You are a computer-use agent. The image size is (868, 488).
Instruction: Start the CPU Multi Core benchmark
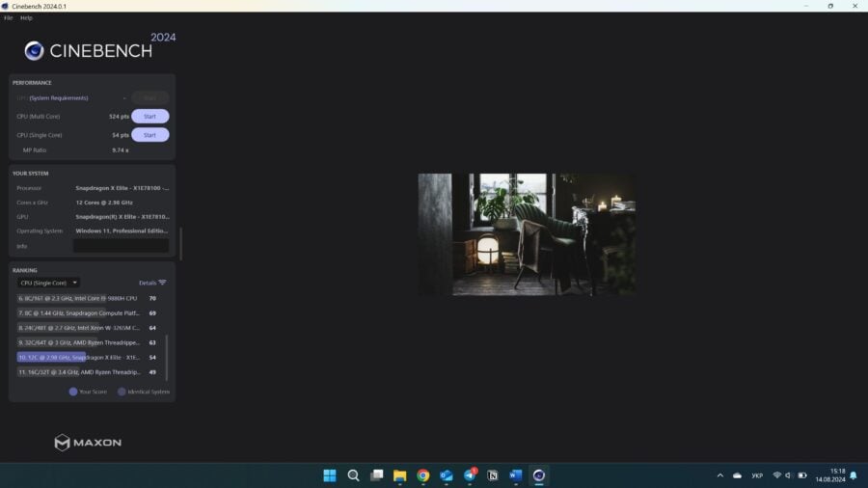pos(150,116)
